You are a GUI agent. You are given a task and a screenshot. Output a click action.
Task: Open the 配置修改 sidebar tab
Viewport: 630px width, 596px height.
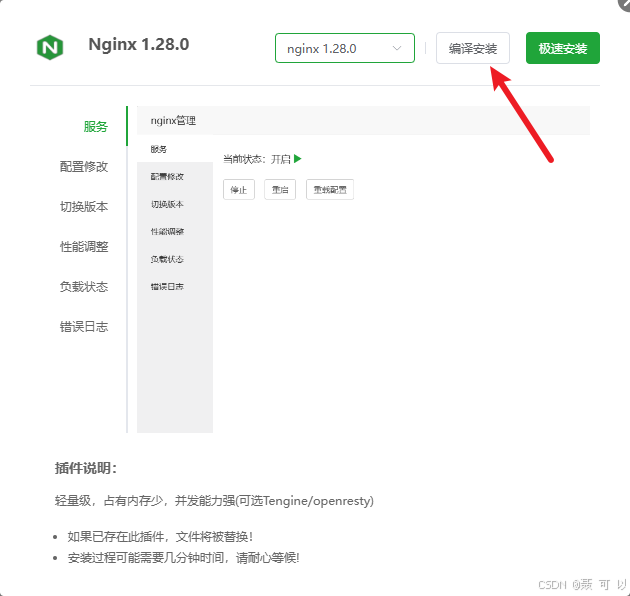(x=84, y=166)
